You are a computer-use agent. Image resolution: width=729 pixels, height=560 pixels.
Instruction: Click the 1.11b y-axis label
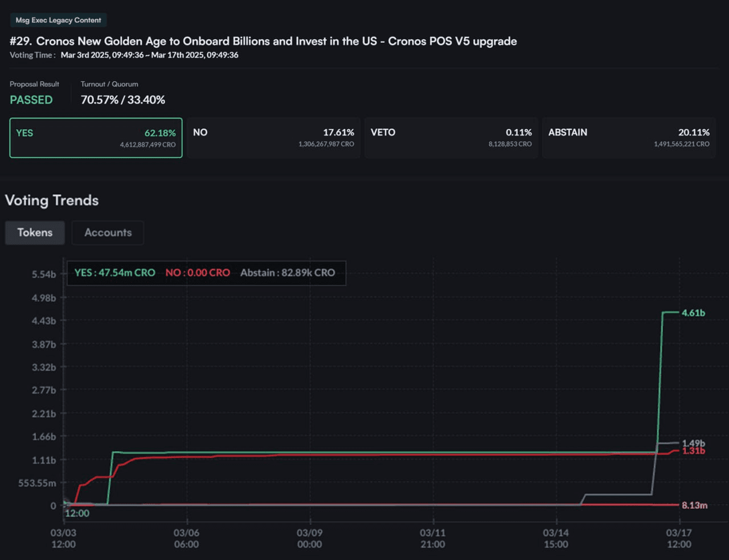click(44, 460)
